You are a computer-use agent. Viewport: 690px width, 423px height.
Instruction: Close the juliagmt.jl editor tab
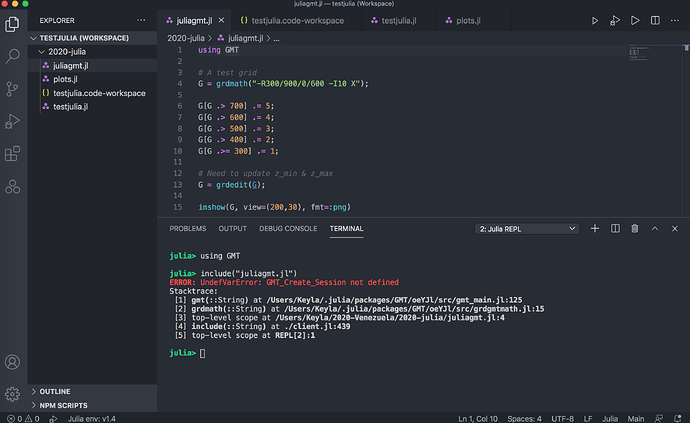[221, 20]
